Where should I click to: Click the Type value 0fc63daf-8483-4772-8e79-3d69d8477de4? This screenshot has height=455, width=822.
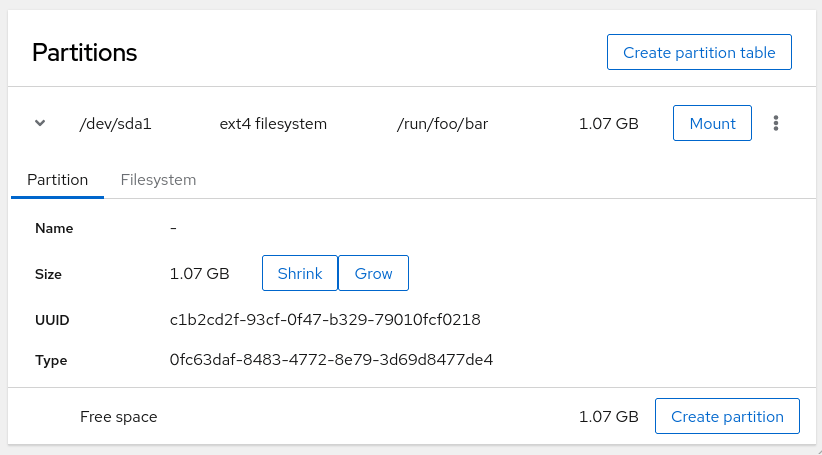(331, 359)
